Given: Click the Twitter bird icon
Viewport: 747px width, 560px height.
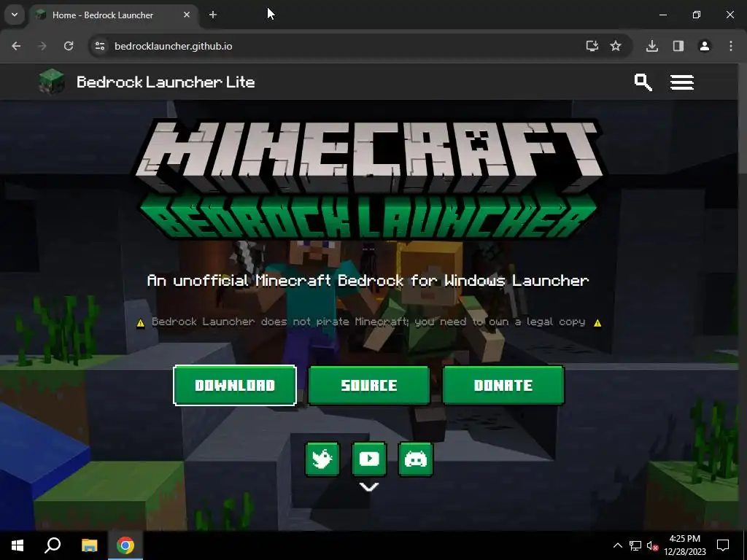Looking at the screenshot, I should (322, 459).
